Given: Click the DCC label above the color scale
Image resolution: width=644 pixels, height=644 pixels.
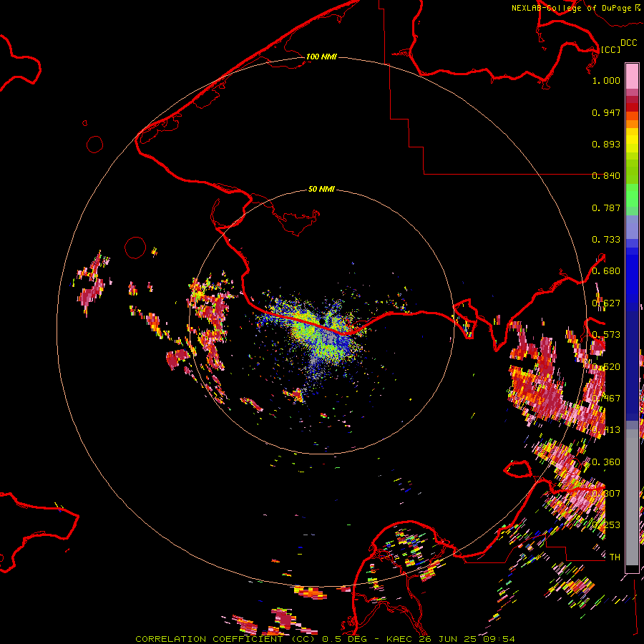Looking at the screenshot, I should [628, 43].
